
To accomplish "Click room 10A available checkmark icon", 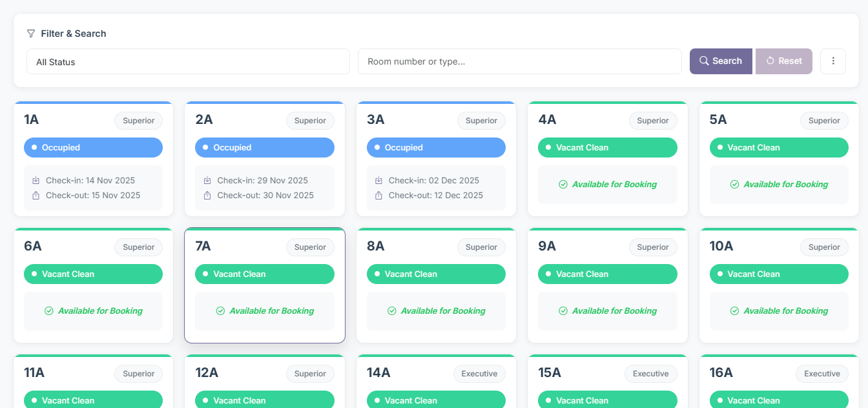I will pyautogui.click(x=734, y=311).
